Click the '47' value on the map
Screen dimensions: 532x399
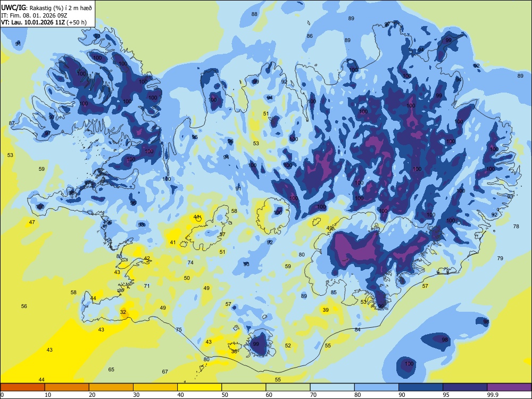[32, 222]
